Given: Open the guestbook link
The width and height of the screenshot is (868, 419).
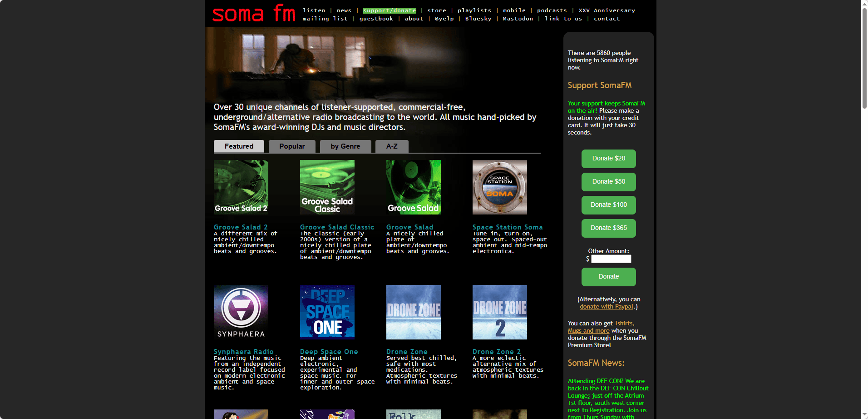Looking at the screenshot, I should click(376, 19).
